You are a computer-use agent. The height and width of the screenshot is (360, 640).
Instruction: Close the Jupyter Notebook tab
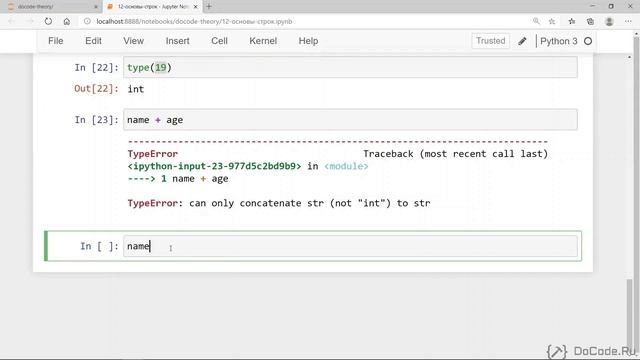[x=196, y=7]
